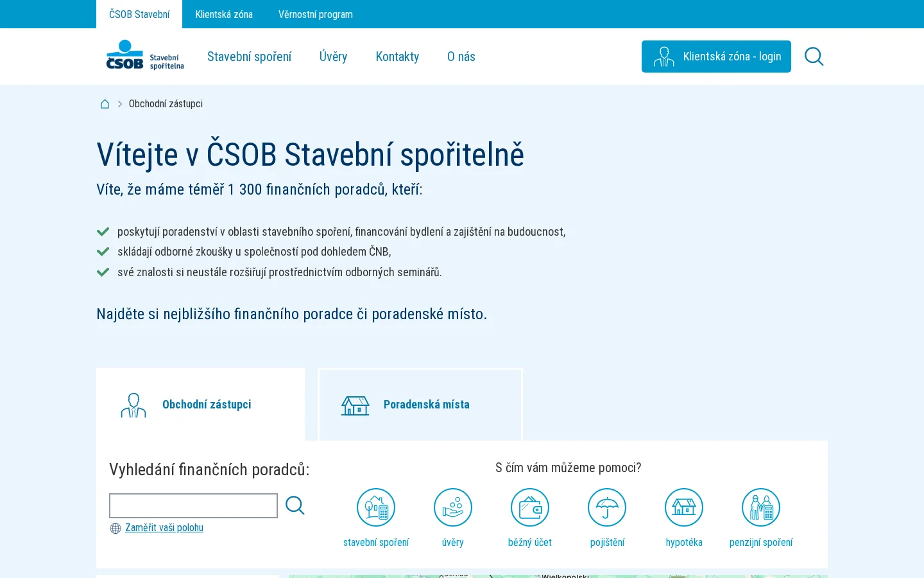Click the běžný účet label
The width and height of the screenshot is (924, 578).
coord(530,543)
